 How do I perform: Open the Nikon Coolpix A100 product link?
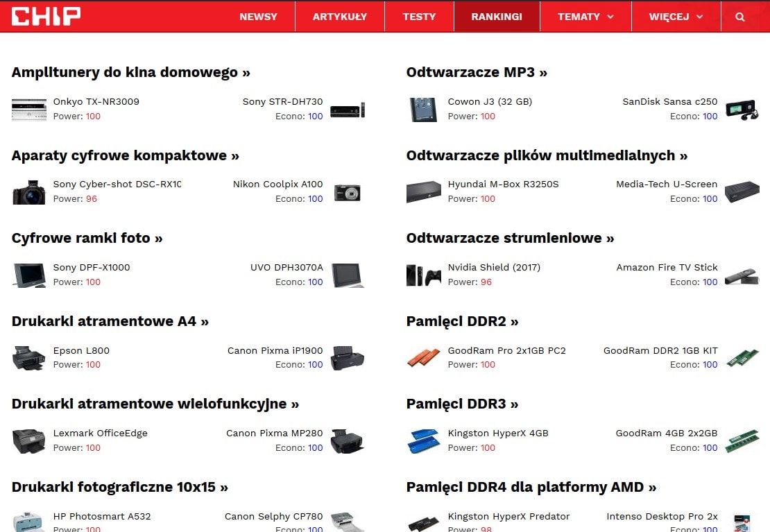[x=278, y=185]
